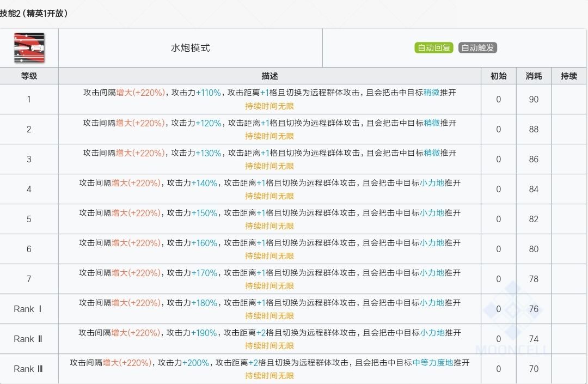Select the 水炮模式 skill name

tap(190, 48)
